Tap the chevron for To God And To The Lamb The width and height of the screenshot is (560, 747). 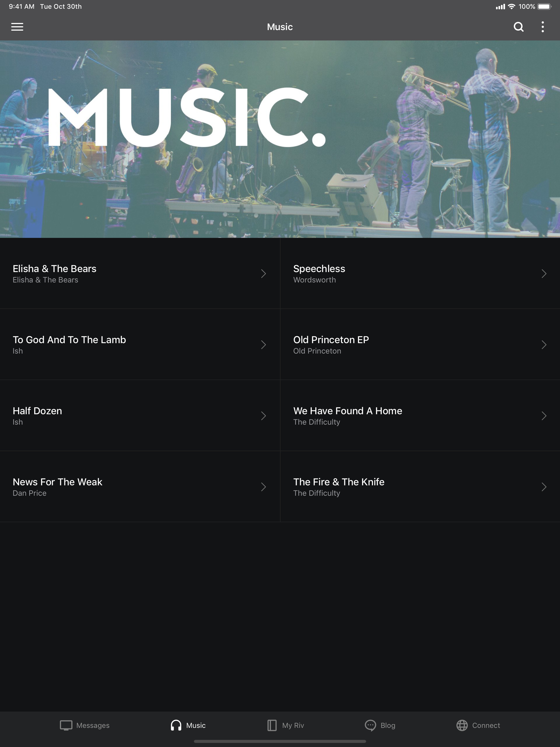[x=263, y=345]
